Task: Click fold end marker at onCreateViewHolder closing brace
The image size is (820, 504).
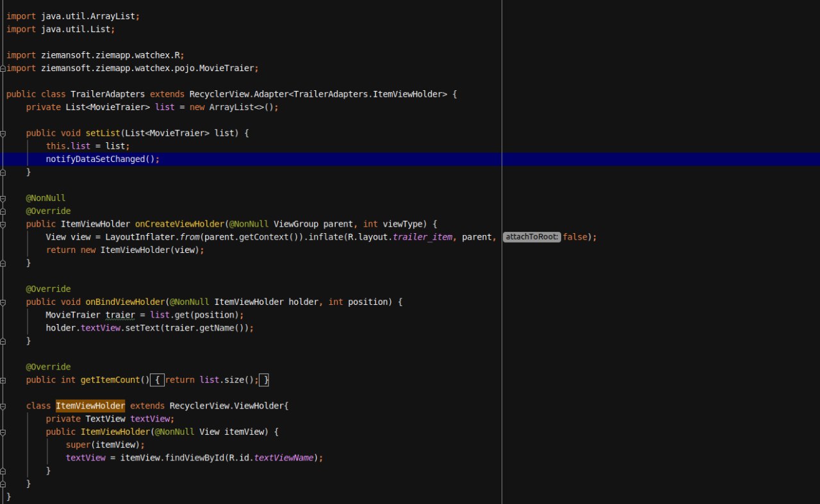Action: click(x=3, y=263)
